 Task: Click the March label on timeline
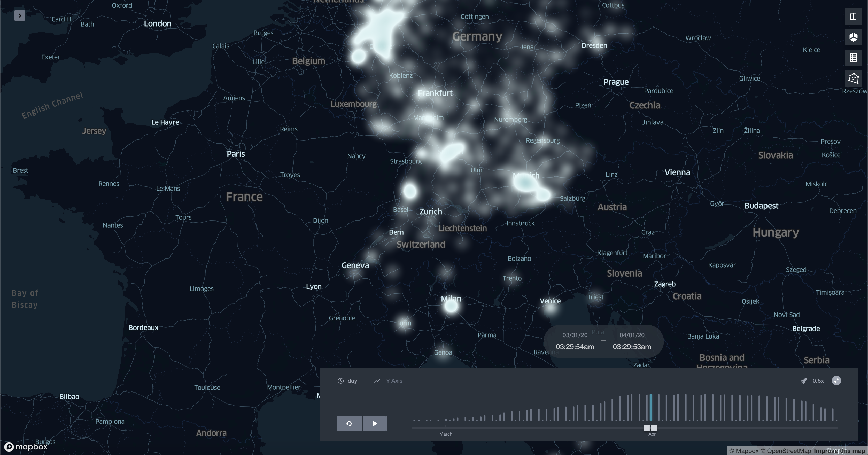click(445, 434)
